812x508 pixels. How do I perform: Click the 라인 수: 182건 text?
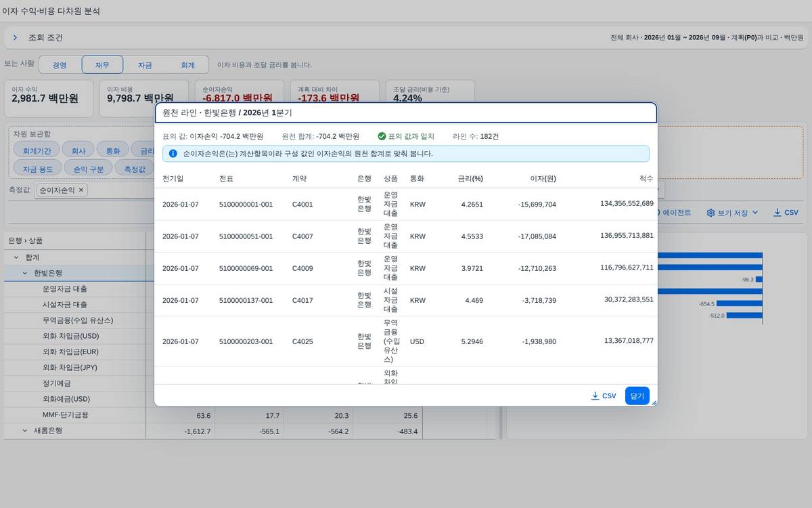tap(476, 136)
